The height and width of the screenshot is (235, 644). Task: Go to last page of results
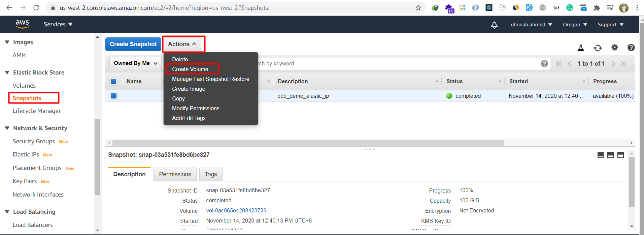click(x=623, y=64)
